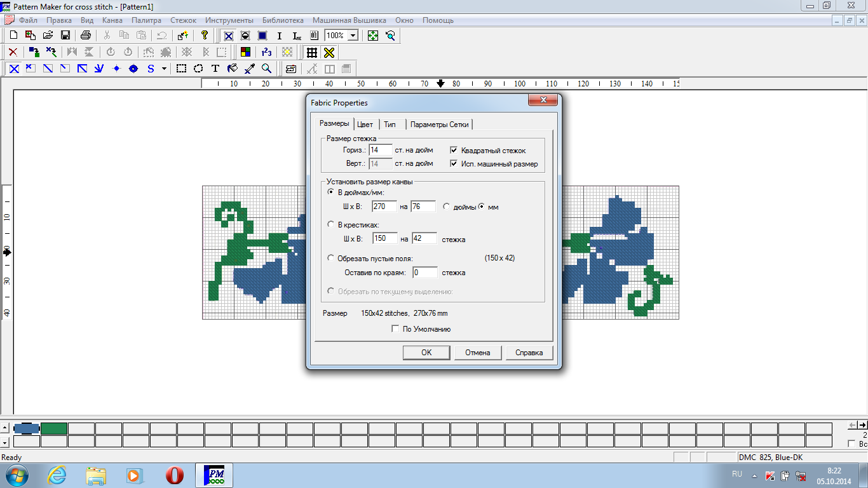Select the Text tool (T icon)

(215, 69)
